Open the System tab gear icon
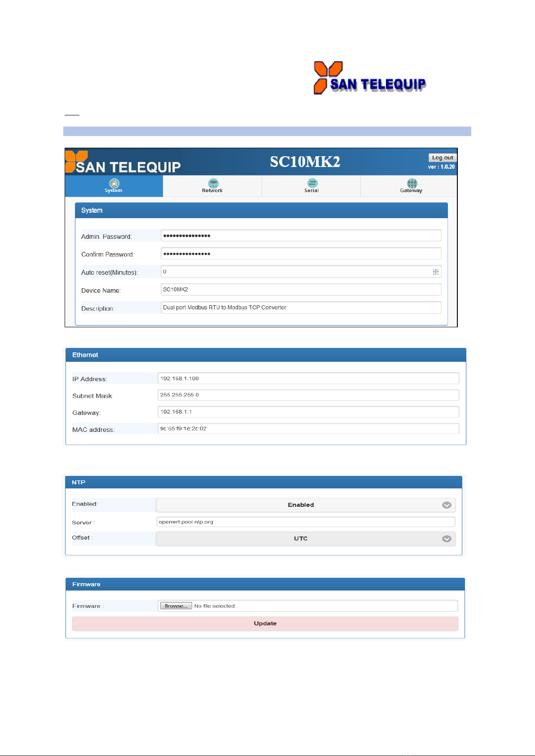Screen dimensions: 535x756 click(x=114, y=183)
